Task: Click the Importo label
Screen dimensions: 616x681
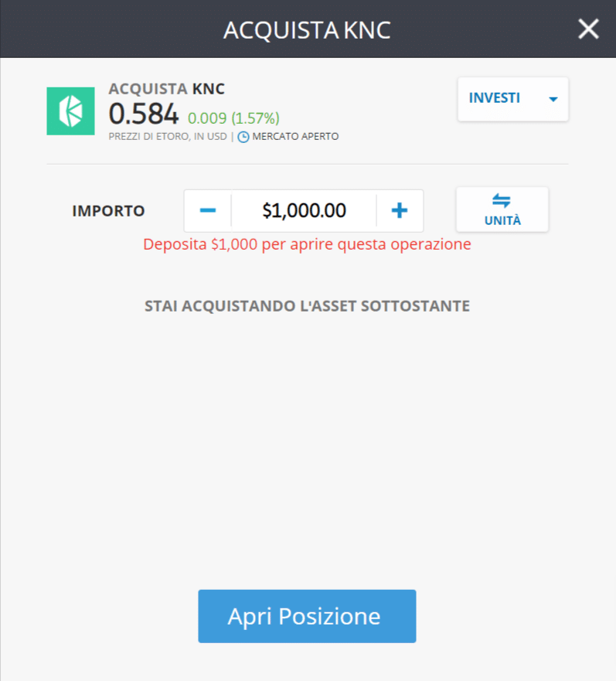Action: tap(109, 211)
